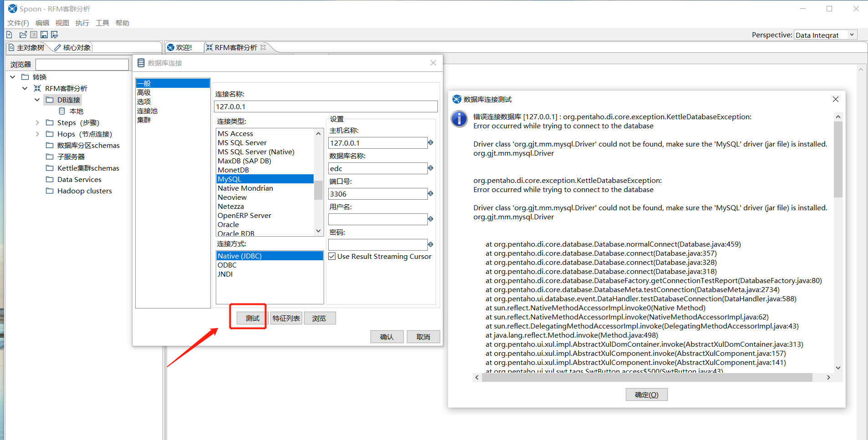Click the 连接名称 input field
Viewport: 868px width, 440px height.
[326, 106]
